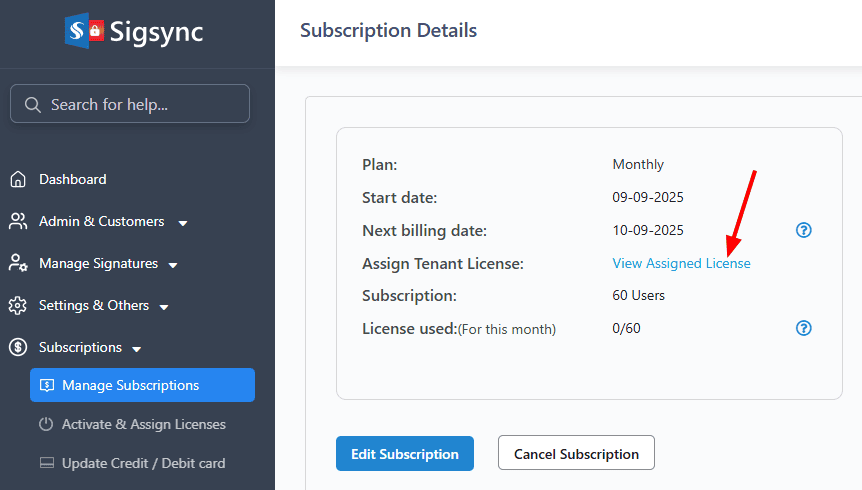This screenshot has width=862, height=490.
Task: Focus the Search for help field
Action: point(140,104)
